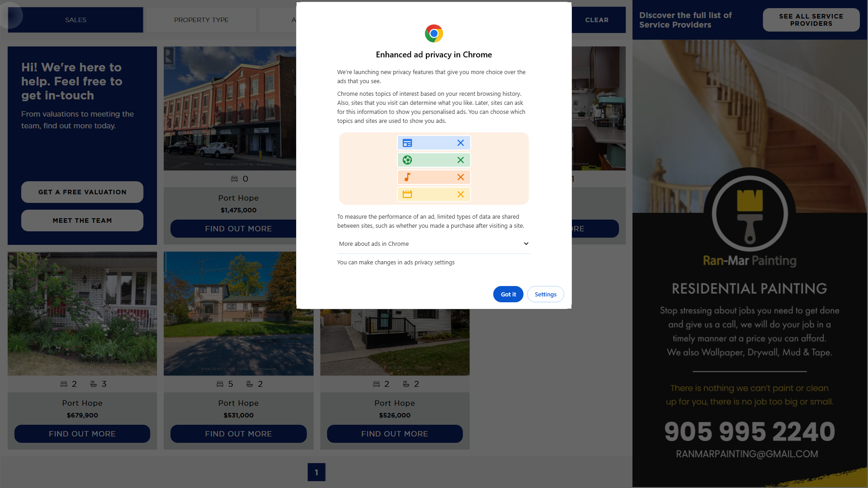Image resolution: width=868 pixels, height=488 pixels.
Task: Find out more about the $679,900 home
Action: pyautogui.click(x=82, y=434)
